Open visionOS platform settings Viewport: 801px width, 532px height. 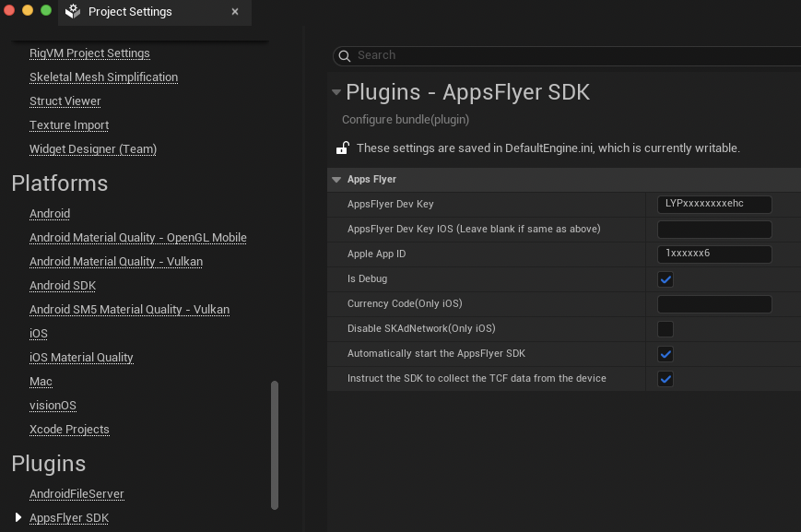(53, 406)
